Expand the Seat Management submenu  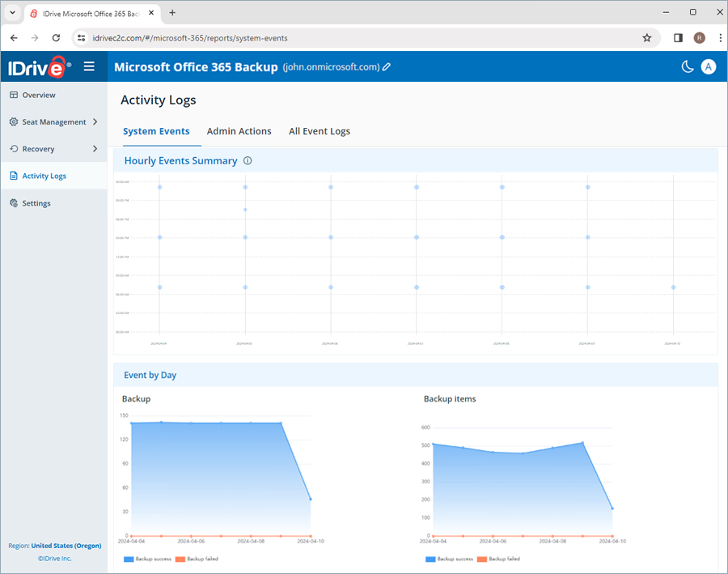[x=95, y=122]
